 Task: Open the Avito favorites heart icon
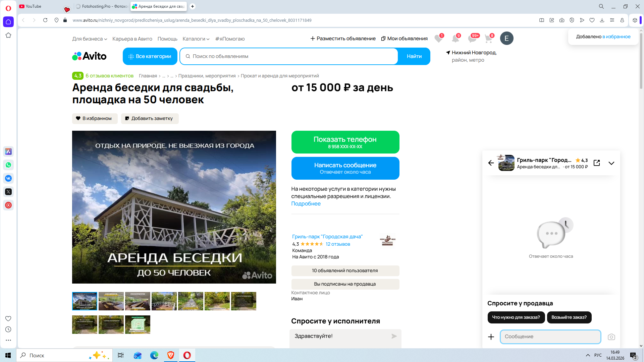coord(438,39)
